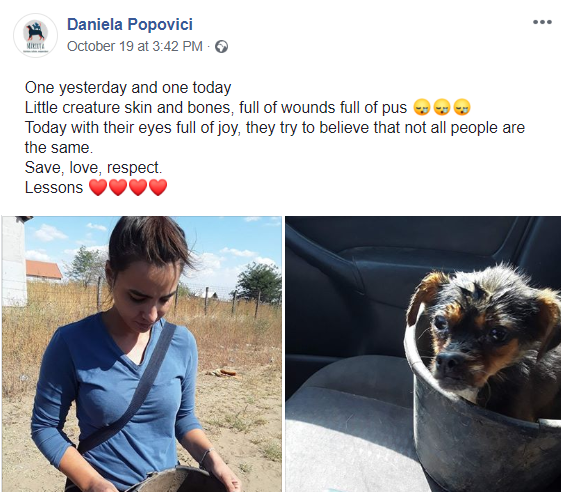This screenshot has width=561, height=492.
Task: Click the globe public privacy icon
Action: click(221, 47)
